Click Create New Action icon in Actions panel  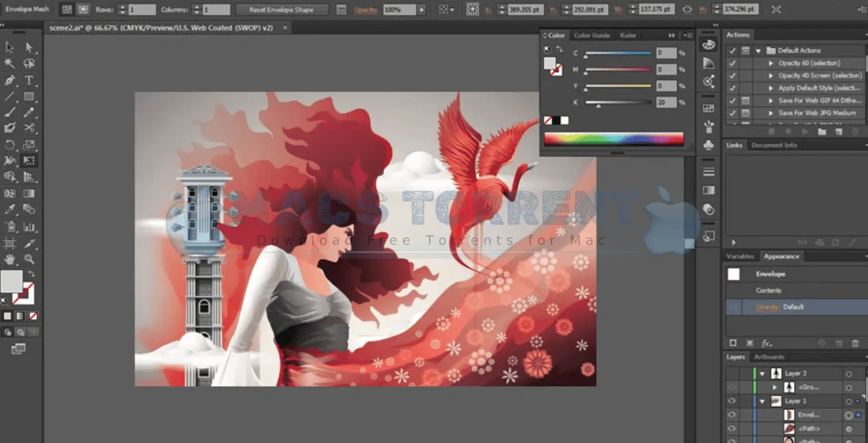click(838, 132)
